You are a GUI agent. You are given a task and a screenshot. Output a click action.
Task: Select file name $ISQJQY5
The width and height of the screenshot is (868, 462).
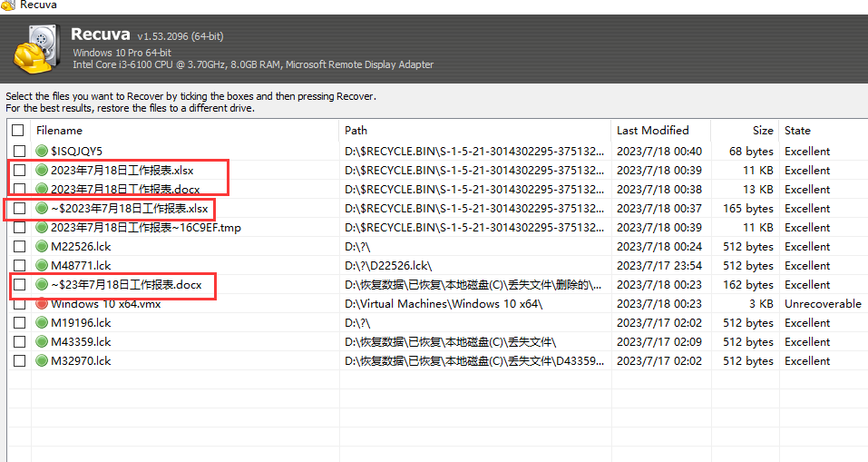76,151
